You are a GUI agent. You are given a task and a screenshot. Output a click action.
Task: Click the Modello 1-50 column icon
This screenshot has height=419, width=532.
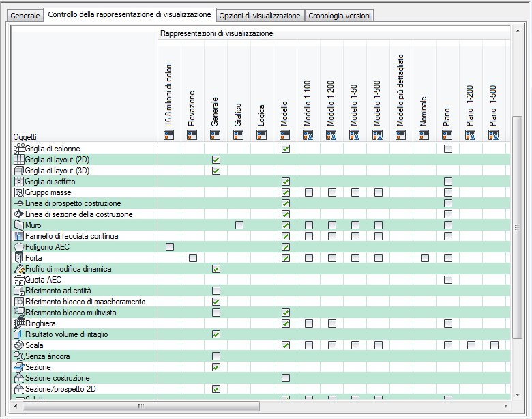(354, 135)
